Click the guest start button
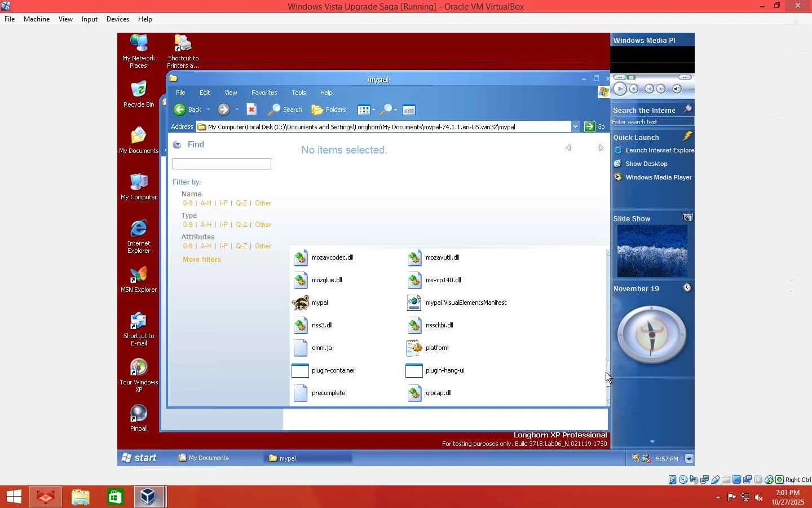 [139, 458]
